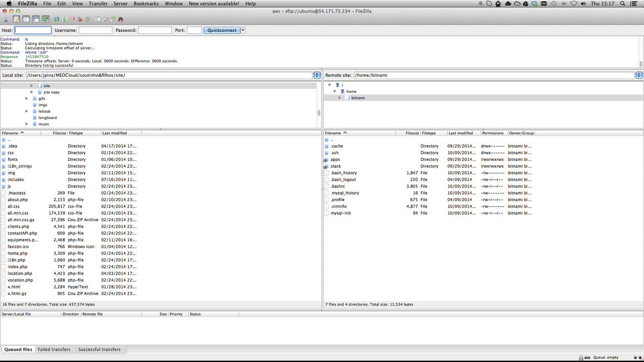
Task: Reconnect to the last used server
Action: (87, 19)
